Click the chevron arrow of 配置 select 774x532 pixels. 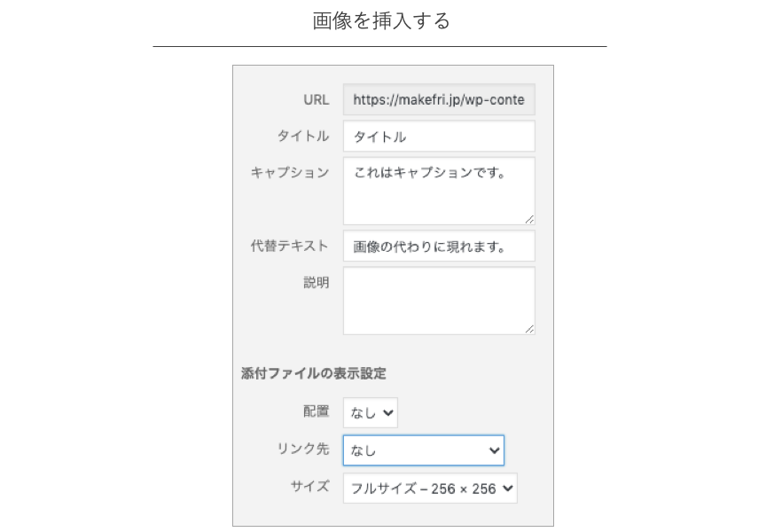click(x=388, y=412)
